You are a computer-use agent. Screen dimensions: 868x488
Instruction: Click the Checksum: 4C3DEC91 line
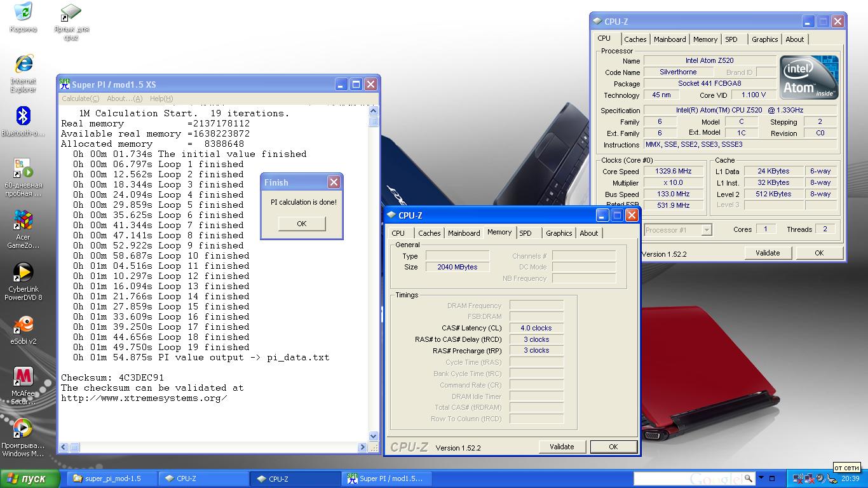click(112, 377)
